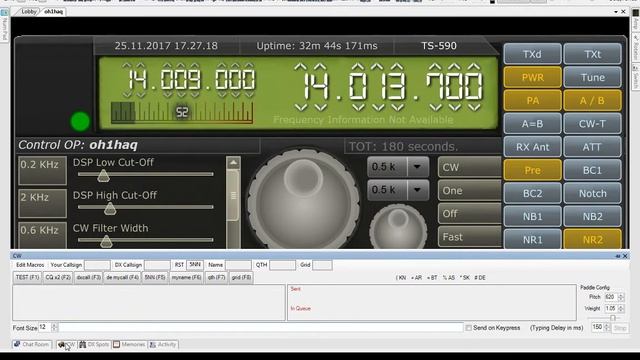This screenshot has width=640, height=360.
Task: Click DX Spots binoculars icon
Action: tap(82, 344)
